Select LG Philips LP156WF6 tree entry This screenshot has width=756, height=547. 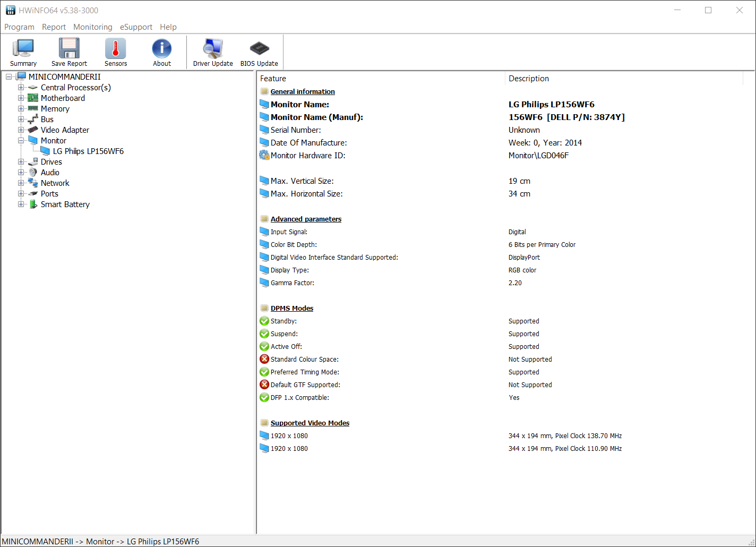pos(88,151)
